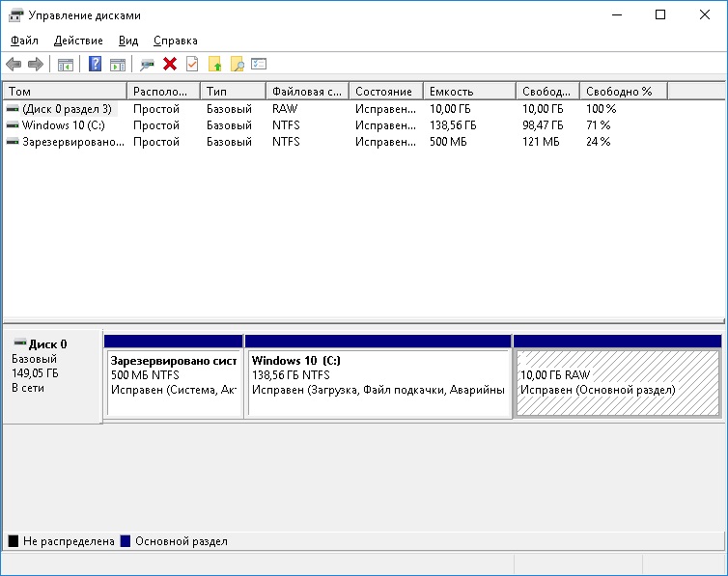The height and width of the screenshot is (576, 728).
Task: Sort by the Тип column header
Action: [233, 92]
